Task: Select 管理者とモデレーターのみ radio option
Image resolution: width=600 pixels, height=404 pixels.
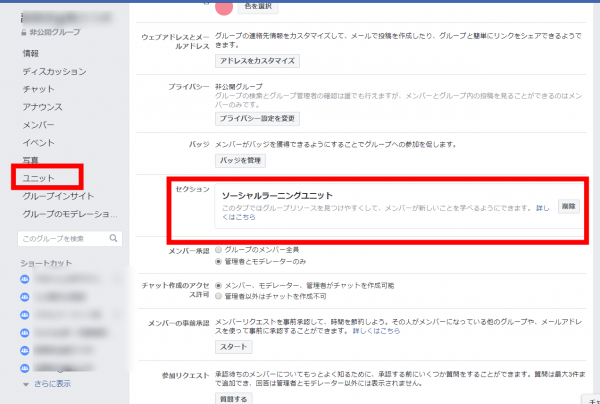Action: [x=218, y=262]
